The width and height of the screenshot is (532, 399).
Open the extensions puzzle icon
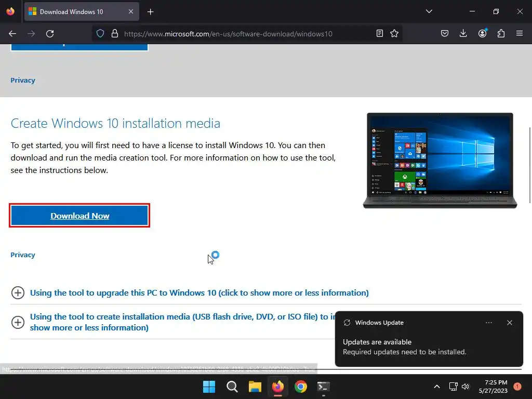tap(501, 33)
